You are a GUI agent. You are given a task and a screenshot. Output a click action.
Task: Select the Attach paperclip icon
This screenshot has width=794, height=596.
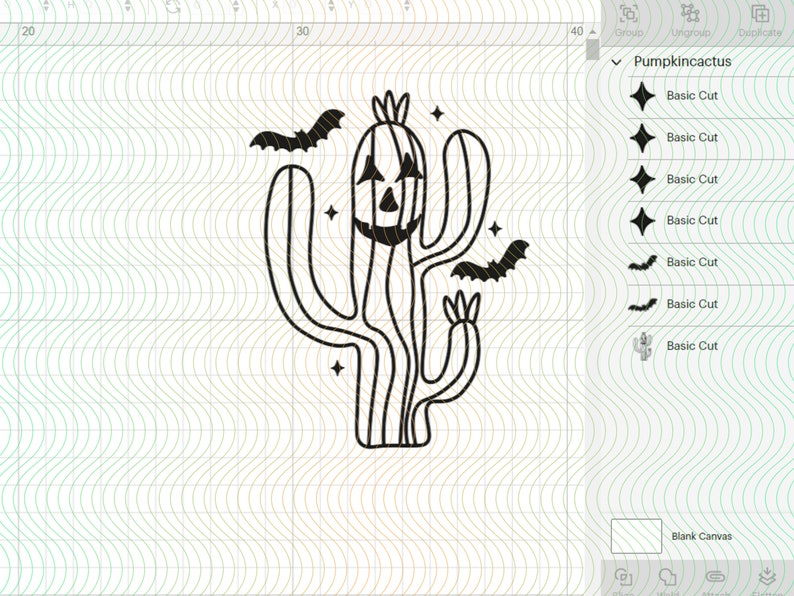coord(714,577)
